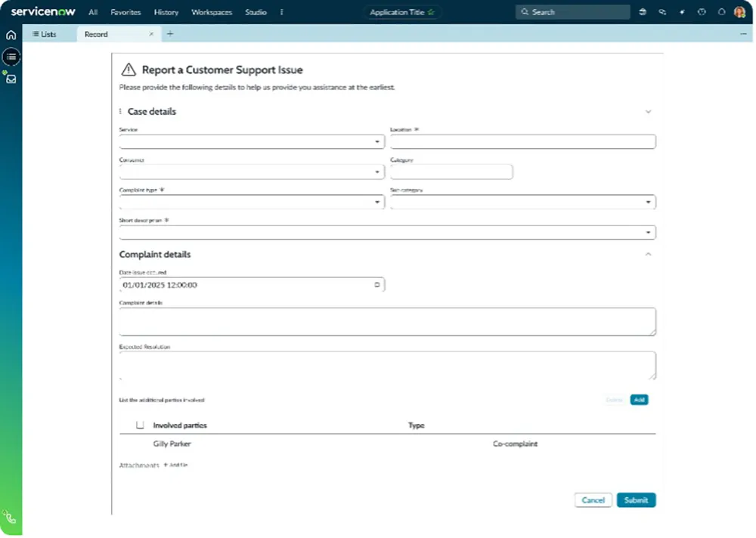756x538 pixels.
Task: Collapse the Complaint details section
Action: point(648,255)
